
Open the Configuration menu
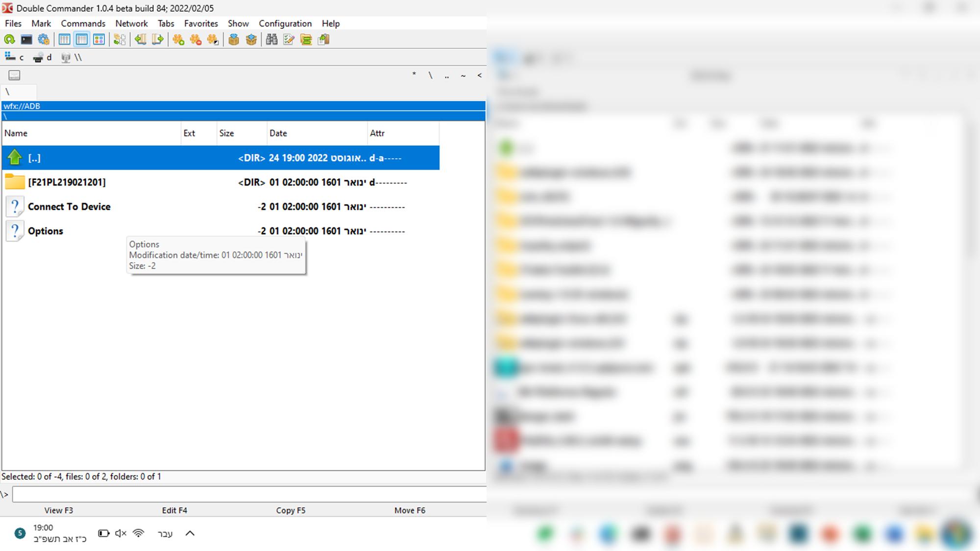285,24
